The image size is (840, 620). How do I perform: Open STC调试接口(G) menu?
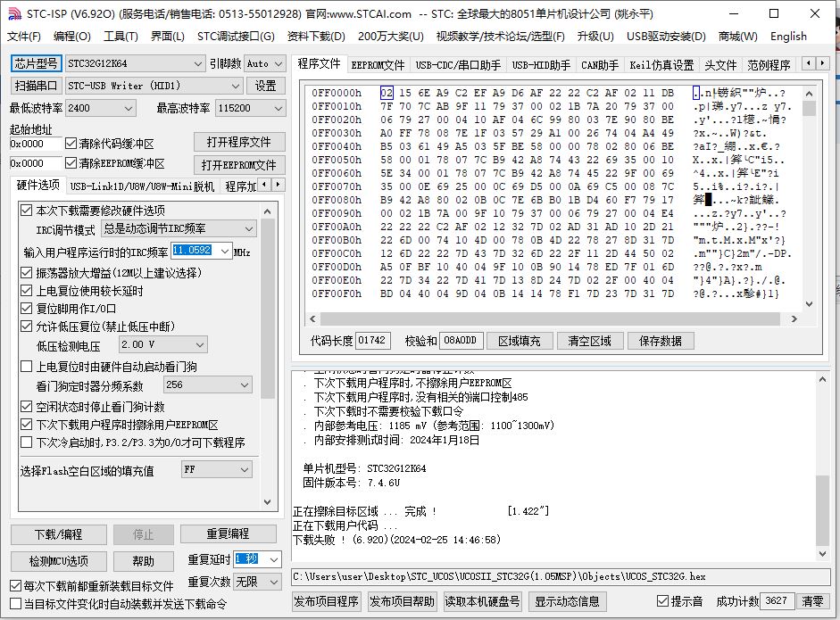236,37
